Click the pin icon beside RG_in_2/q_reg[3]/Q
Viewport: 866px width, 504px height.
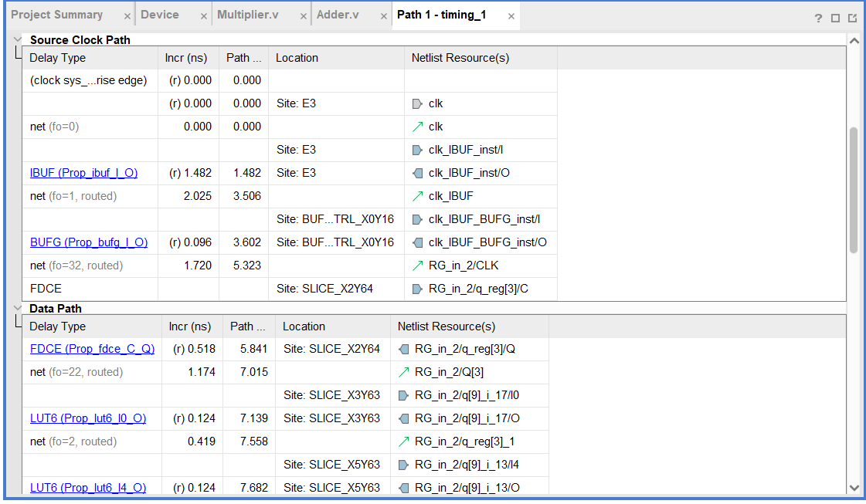404,349
